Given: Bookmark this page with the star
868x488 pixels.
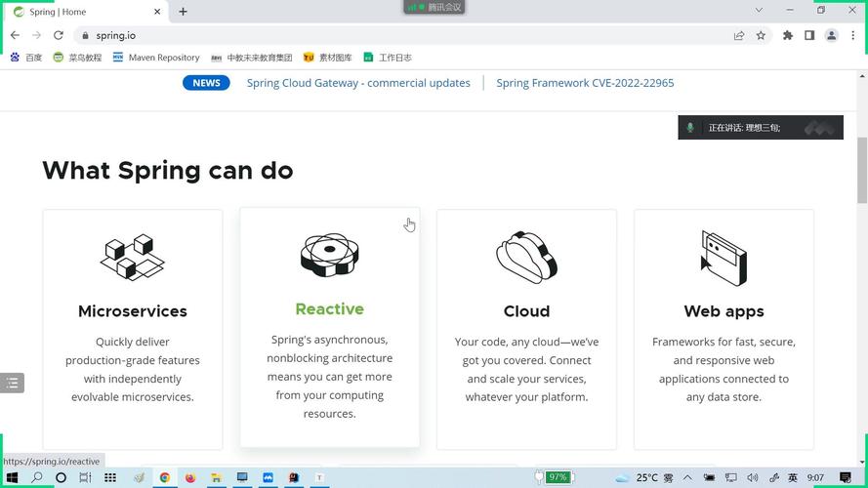Looking at the screenshot, I should (x=761, y=35).
